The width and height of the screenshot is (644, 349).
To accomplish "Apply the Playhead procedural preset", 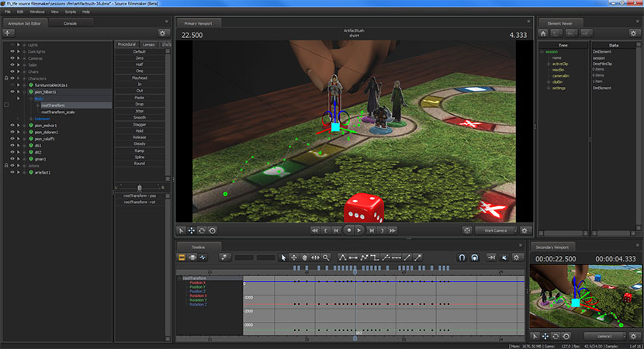I will coord(140,78).
